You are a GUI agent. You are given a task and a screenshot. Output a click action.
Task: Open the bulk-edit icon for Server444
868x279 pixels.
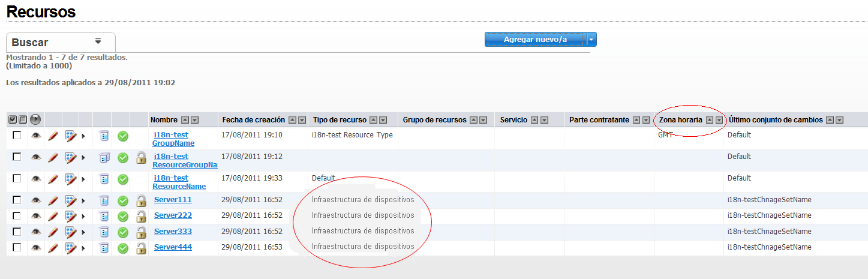point(70,247)
